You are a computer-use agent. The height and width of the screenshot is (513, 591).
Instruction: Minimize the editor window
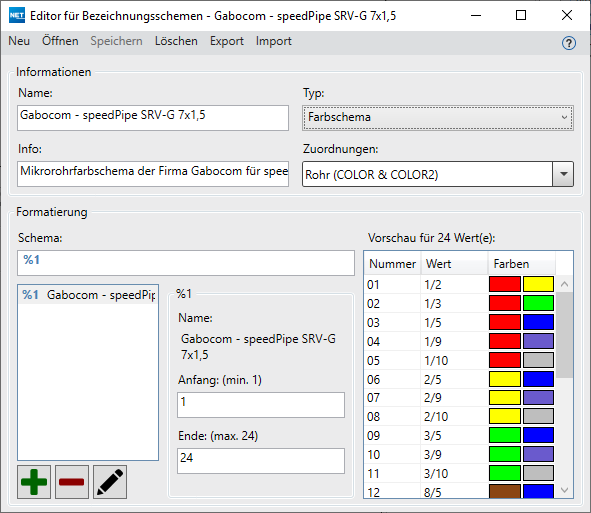pos(476,15)
